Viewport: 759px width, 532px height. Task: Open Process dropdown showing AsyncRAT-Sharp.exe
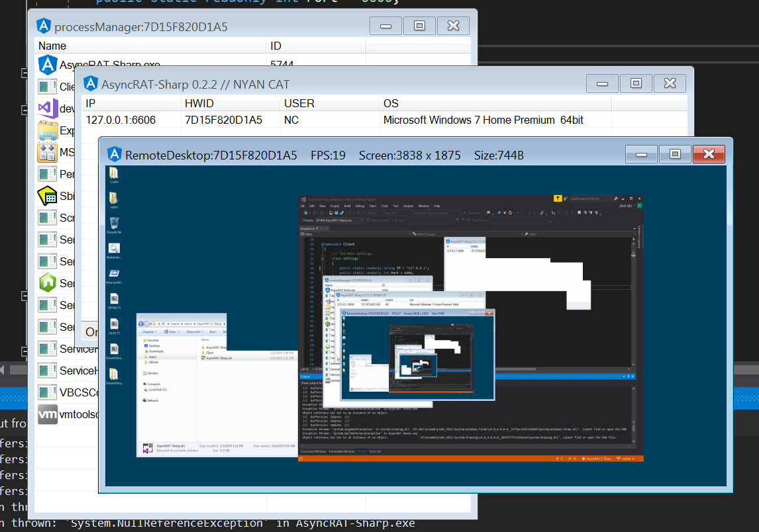click(x=340, y=220)
